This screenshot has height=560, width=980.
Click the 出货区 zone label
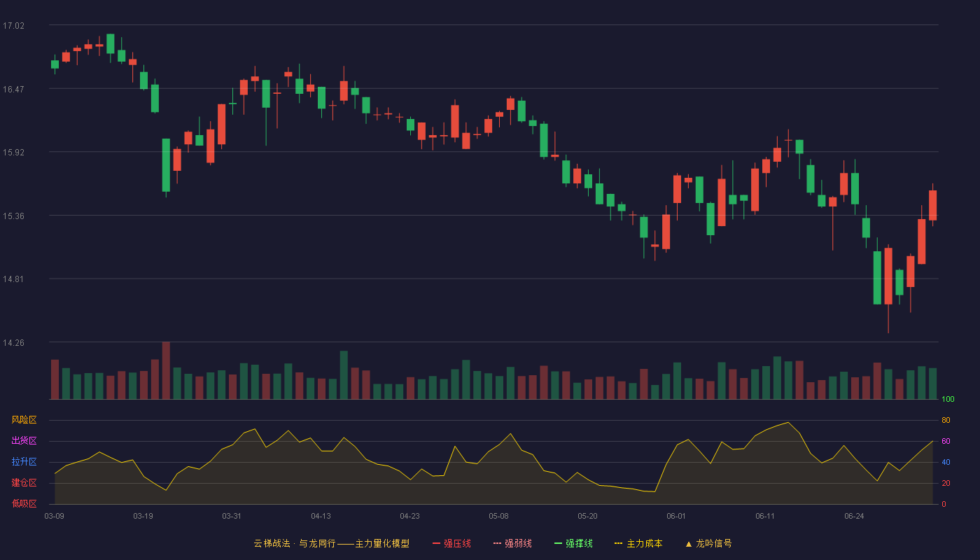(x=24, y=441)
